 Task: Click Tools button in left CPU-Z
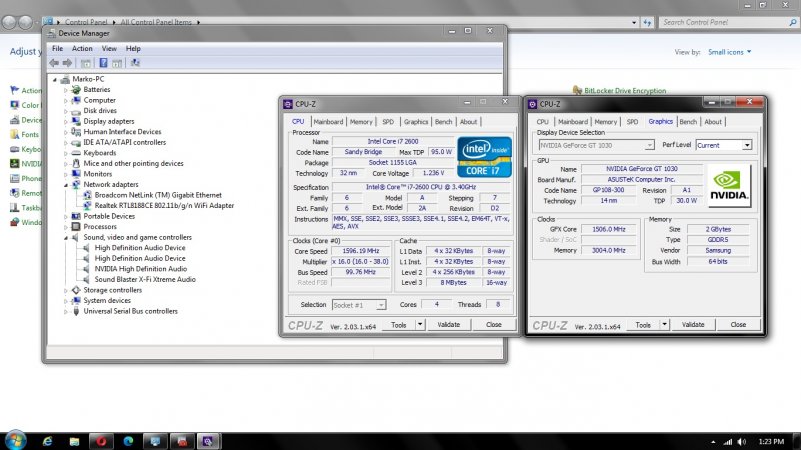pos(398,324)
